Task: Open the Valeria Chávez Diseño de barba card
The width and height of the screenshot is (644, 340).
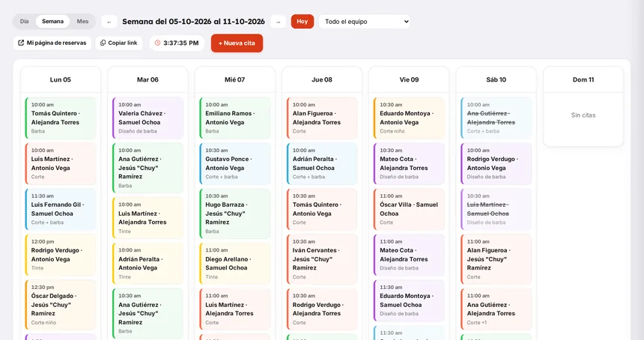Action: 148,118
